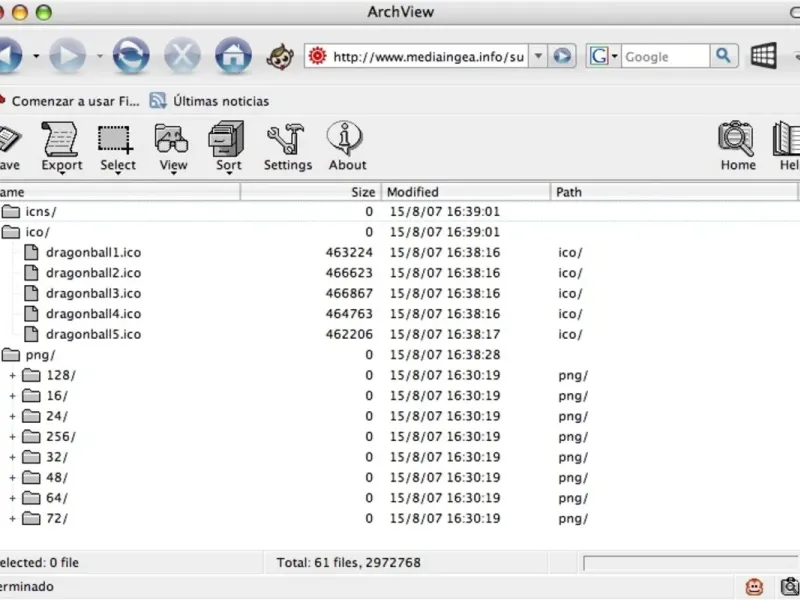
Task: Expand the 72/ folder
Action: tap(12, 518)
